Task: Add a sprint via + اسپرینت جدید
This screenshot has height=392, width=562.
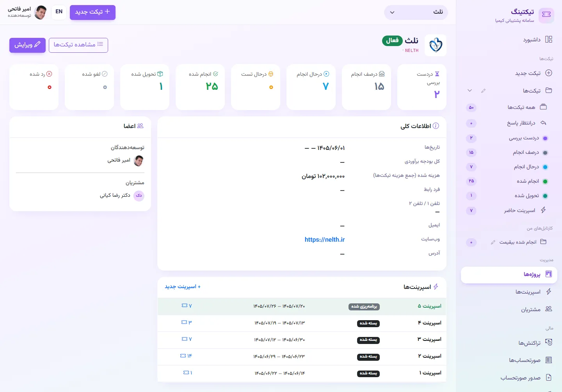Action: click(x=183, y=287)
